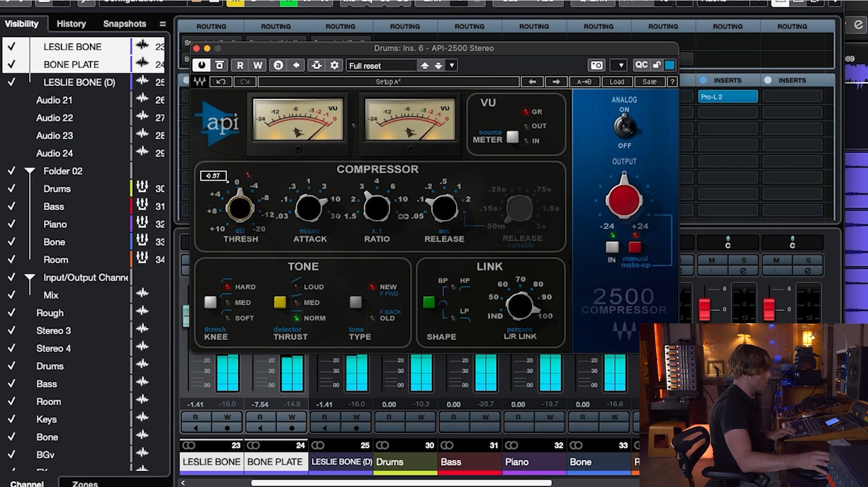Click the Waves redo arrow icon

click(245, 82)
